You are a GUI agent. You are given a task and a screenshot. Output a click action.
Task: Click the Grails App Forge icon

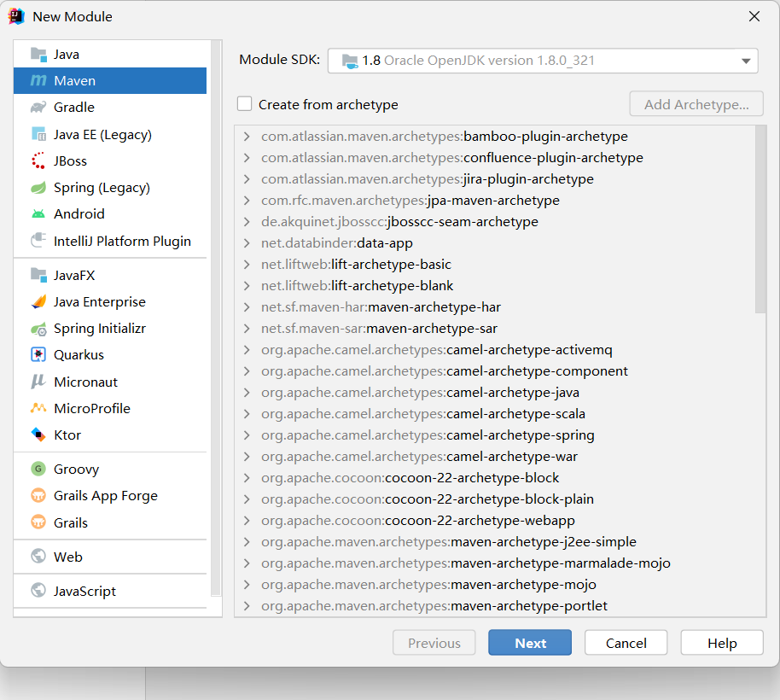(x=38, y=495)
